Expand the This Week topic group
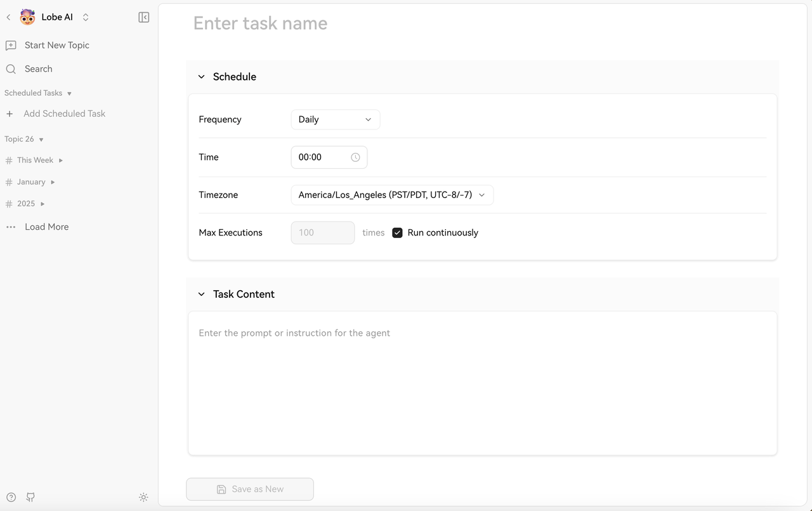 [62, 160]
